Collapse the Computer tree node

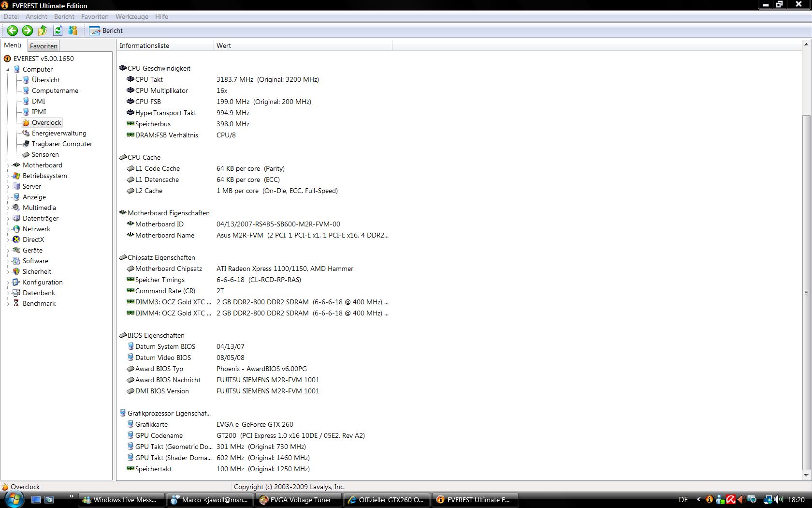point(8,70)
